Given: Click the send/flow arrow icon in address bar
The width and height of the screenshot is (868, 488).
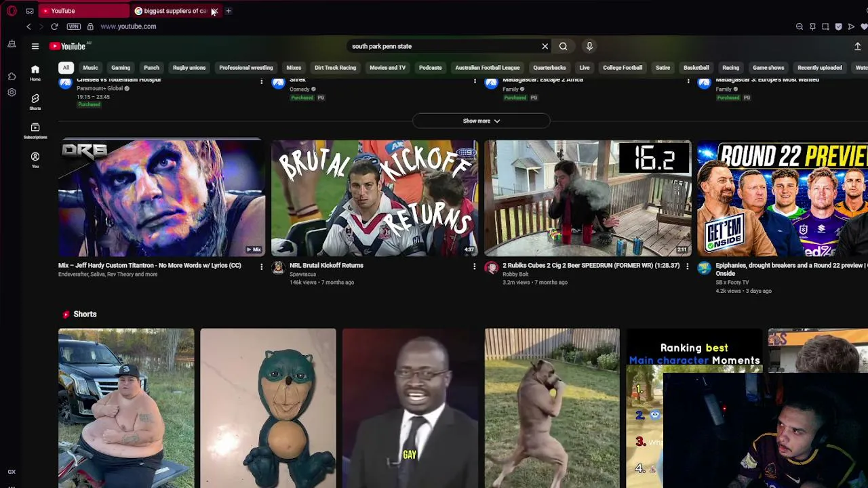Looking at the screenshot, I should pyautogui.click(x=851, y=26).
